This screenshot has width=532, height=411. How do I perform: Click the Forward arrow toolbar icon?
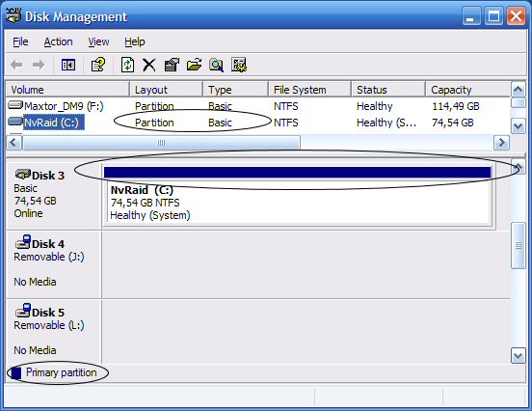(x=39, y=65)
